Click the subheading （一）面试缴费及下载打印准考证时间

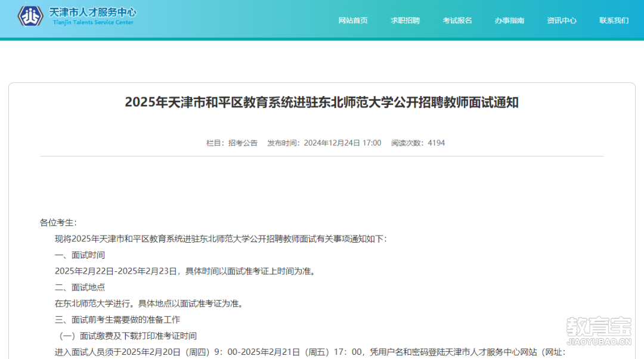click(x=128, y=336)
